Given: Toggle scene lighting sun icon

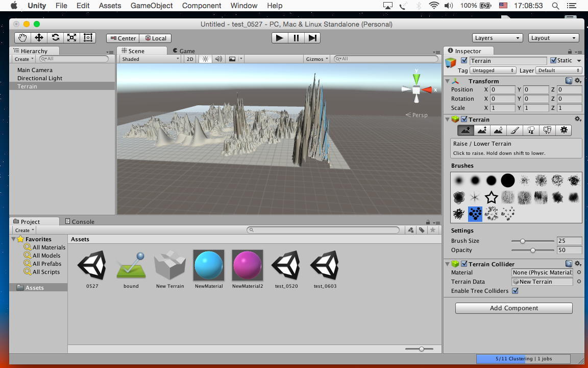Looking at the screenshot, I should tap(205, 59).
